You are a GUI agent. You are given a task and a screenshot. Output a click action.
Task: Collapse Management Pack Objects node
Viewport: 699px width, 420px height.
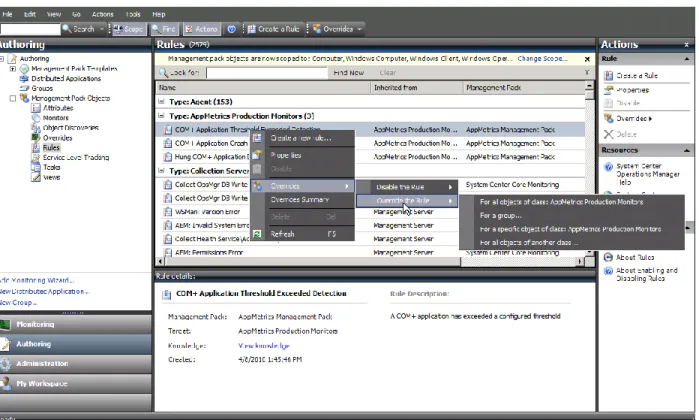pos(12,98)
